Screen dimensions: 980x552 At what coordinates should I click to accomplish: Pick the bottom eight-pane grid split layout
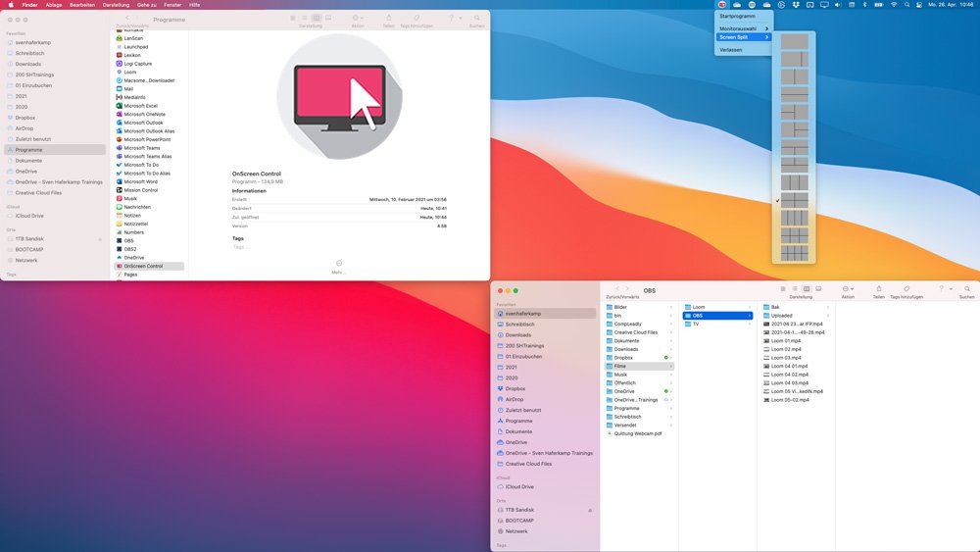[x=795, y=253]
